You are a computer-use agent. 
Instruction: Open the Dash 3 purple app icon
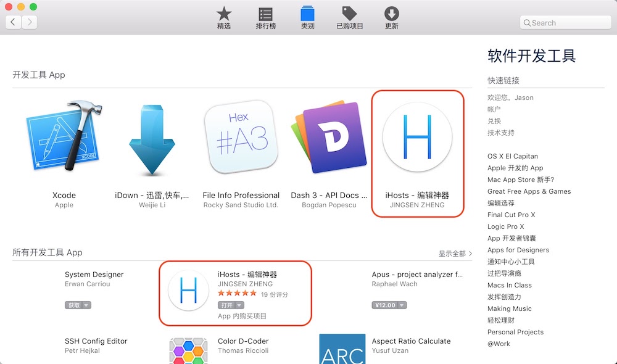click(x=329, y=137)
